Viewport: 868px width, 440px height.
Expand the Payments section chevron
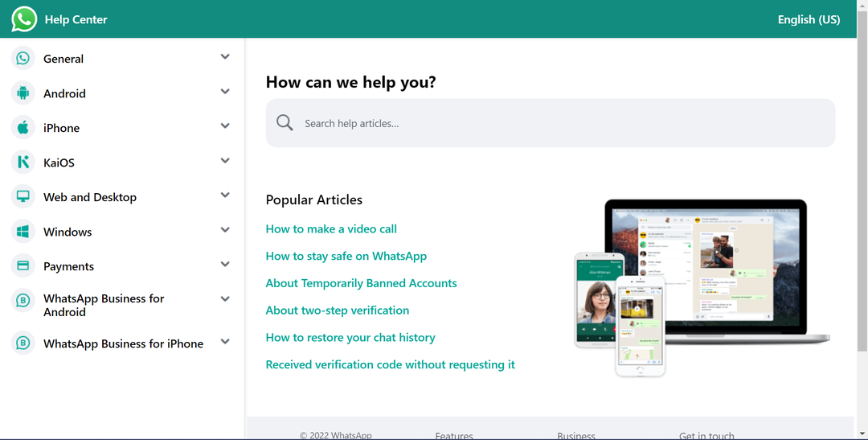coord(225,265)
